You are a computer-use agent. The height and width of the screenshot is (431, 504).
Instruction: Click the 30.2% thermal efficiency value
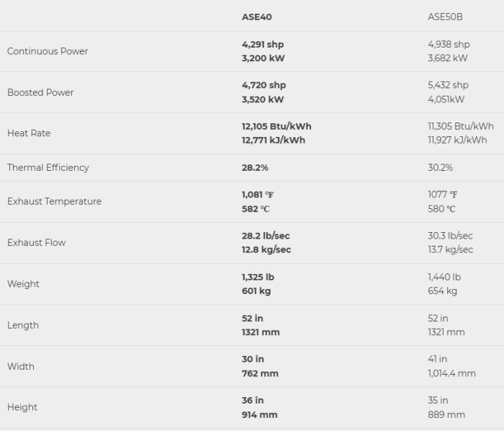click(440, 167)
